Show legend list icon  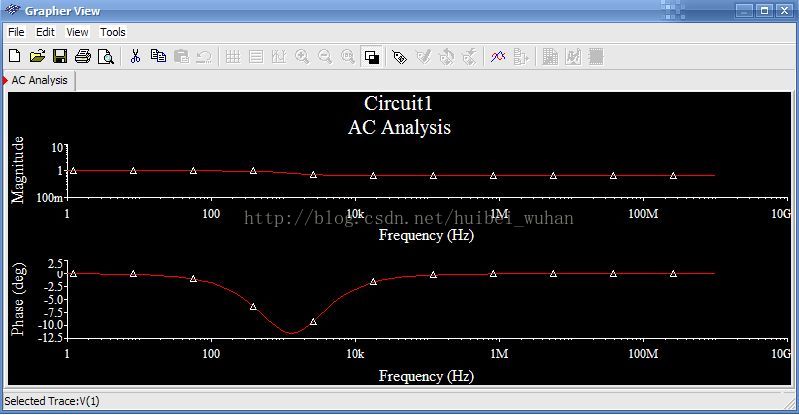256,56
